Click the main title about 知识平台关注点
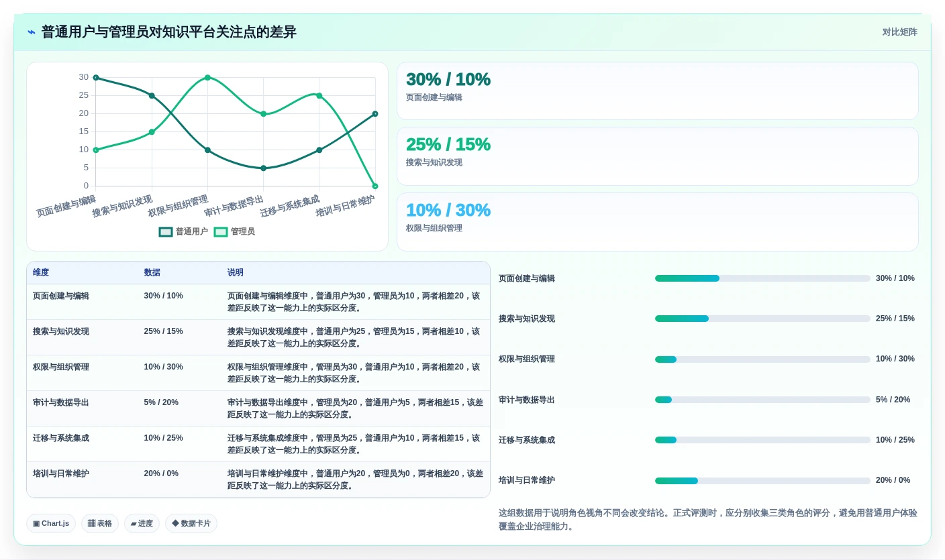Screen dimensions: 945x560 [169, 32]
